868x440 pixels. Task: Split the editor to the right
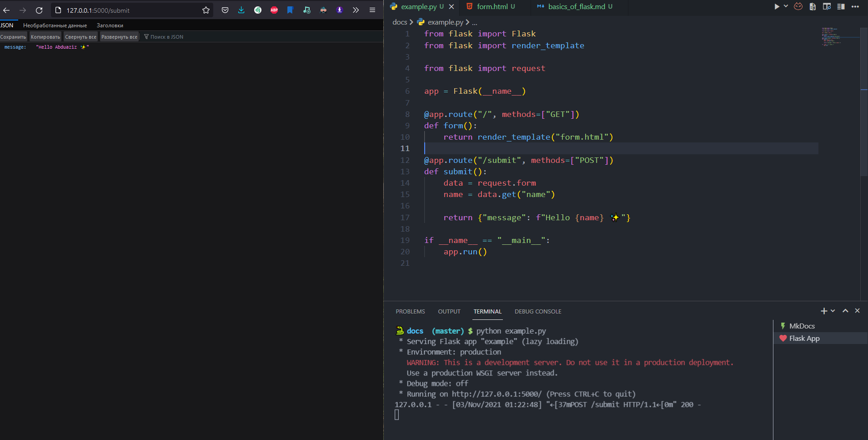pyautogui.click(x=841, y=6)
